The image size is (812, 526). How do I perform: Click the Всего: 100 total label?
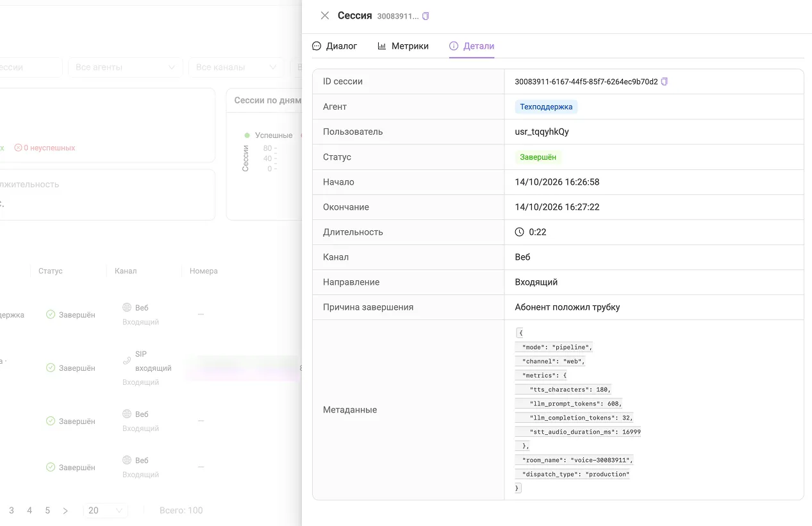click(x=181, y=511)
